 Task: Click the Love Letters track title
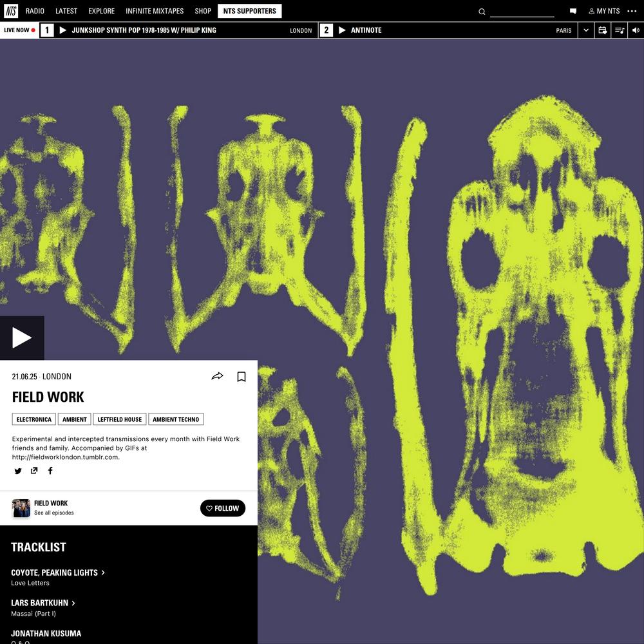[x=30, y=583]
